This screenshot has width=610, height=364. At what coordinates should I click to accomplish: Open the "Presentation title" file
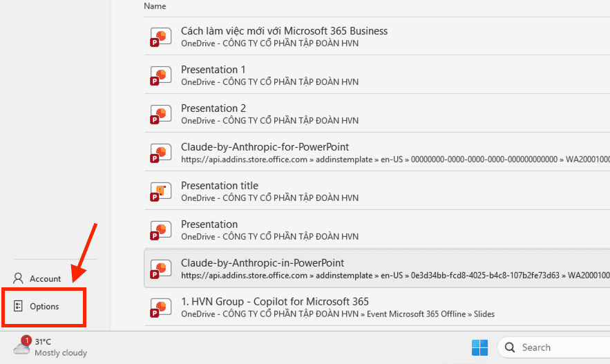click(x=220, y=186)
